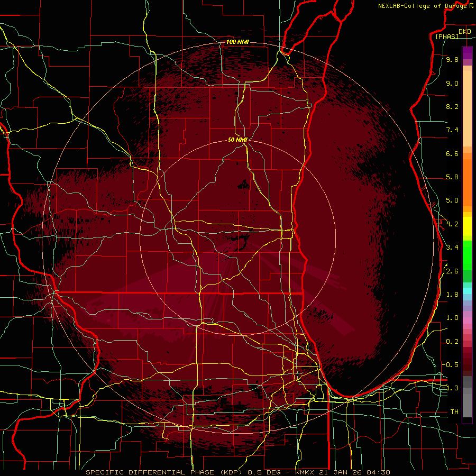Screen dimensions: 476x476
Task: Click the 3.4 scale value
Action: pos(452,248)
